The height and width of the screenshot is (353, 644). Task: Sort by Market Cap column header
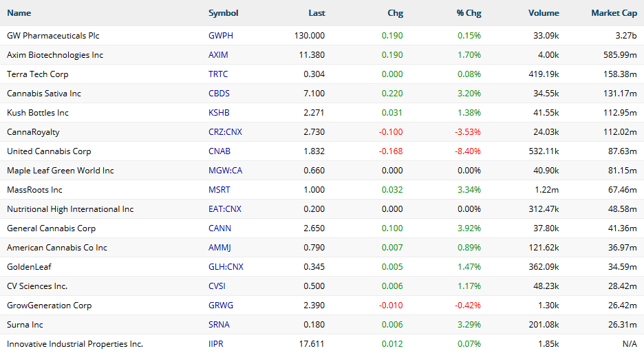[x=614, y=13]
